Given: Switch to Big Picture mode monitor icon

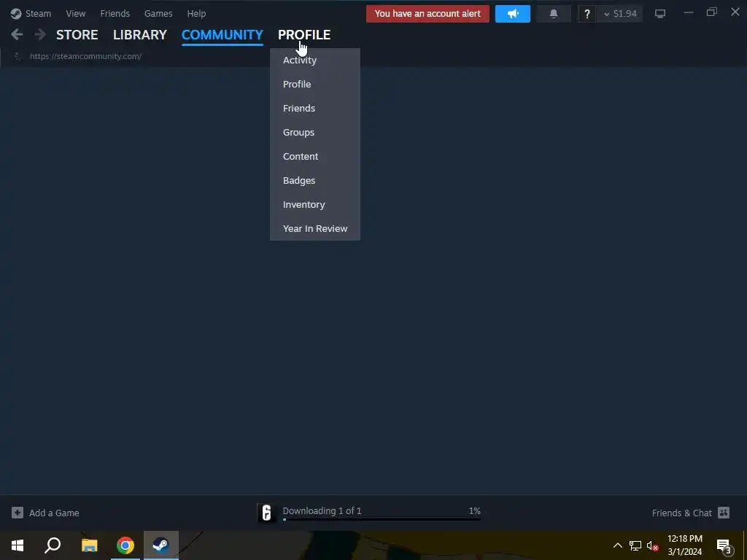Looking at the screenshot, I should (x=659, y=13).
